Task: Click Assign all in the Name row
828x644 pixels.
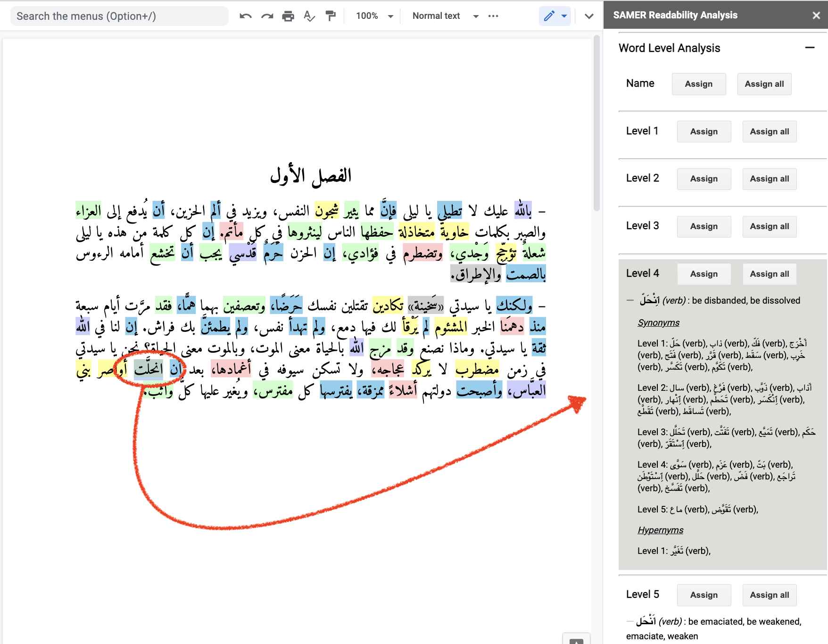Action: point(764,84)
